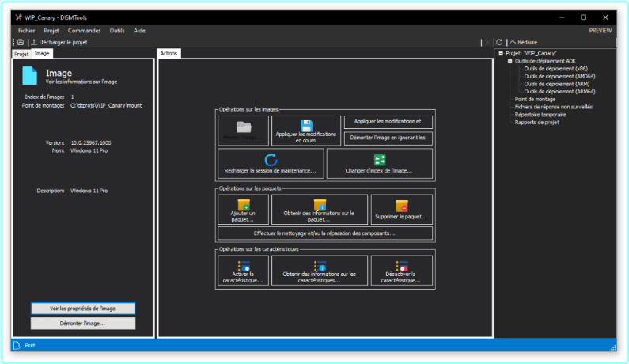The height and width of the screenshot is (364, 629).
Task: Click 'Appliquer les modifications en cours' floppy icon
Action: [305, 125]
